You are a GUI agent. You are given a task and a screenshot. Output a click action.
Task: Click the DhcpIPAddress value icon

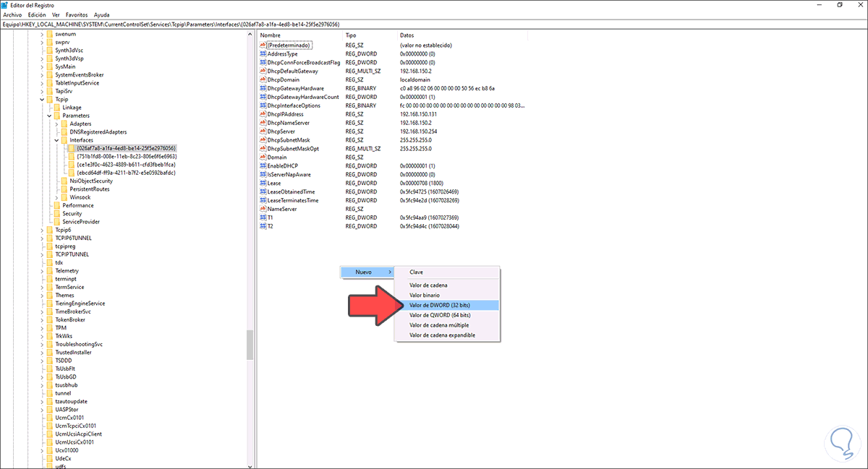click(263, 114)
